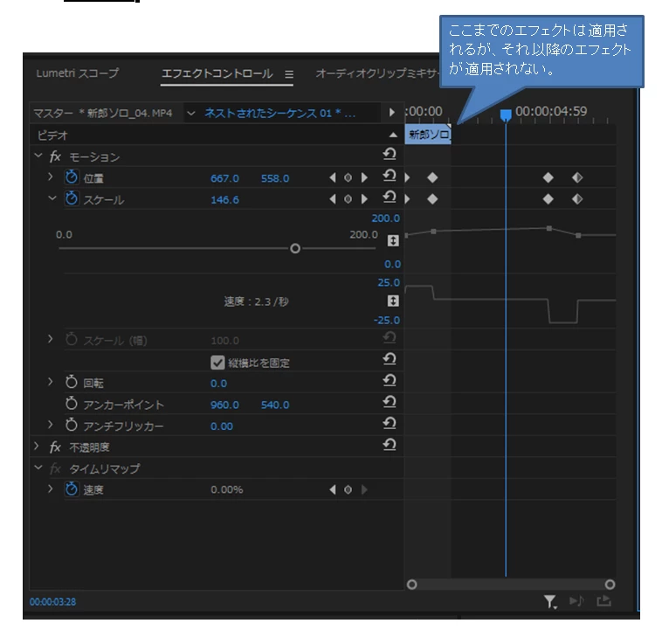Collapse the Motion (モーション) effect group
Image resolution: width=669 pixels, height=644 pixels.
click(38, 156)
